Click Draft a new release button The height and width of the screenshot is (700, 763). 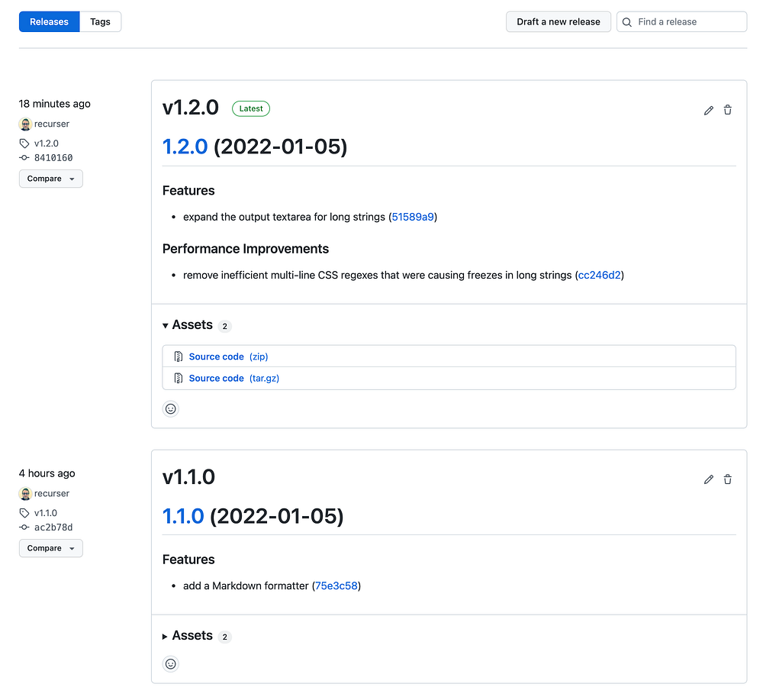click(559, 22)
